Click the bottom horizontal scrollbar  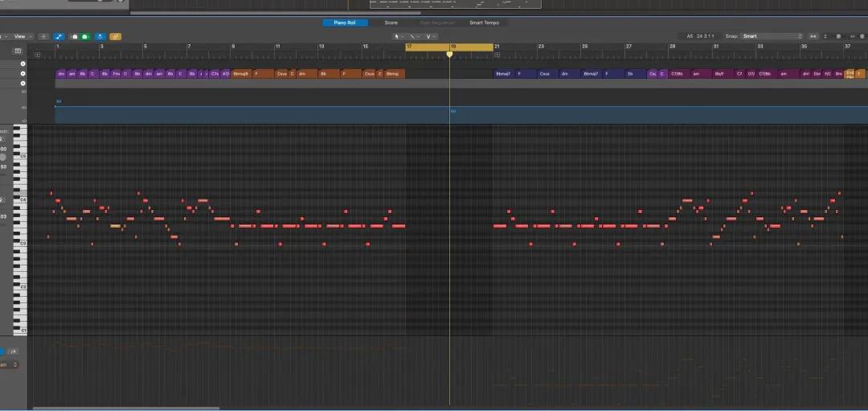(x=126, y=409)
